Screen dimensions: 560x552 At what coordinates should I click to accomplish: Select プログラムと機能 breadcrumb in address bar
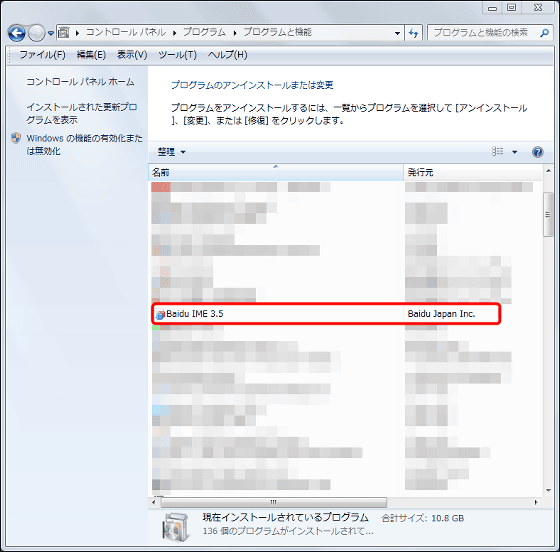click(278, 32)
